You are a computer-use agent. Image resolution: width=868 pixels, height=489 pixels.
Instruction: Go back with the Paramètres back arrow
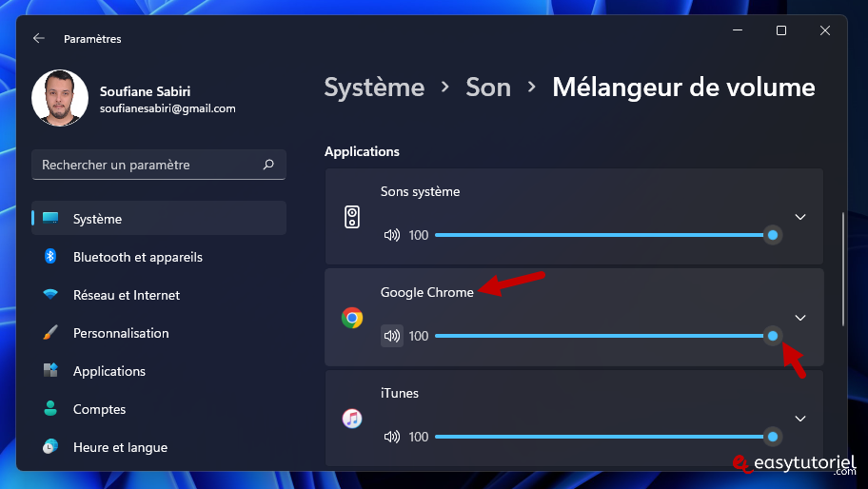39,38
